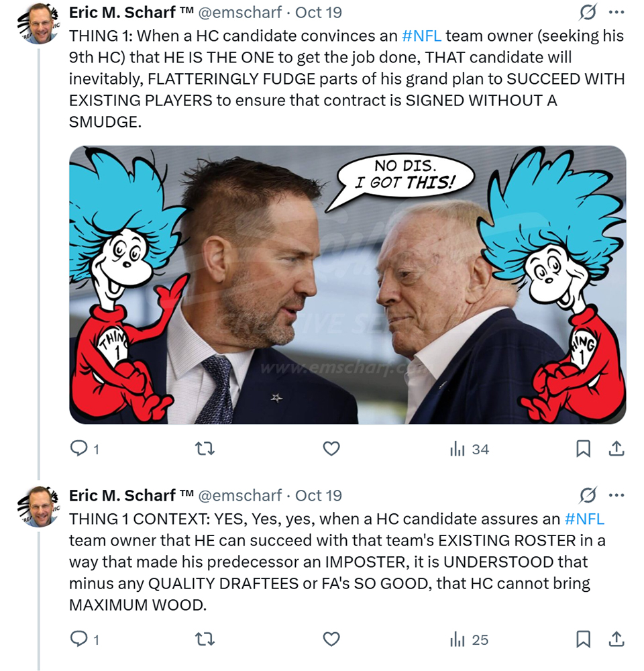Like the THING 1 tweet
This screenshot has width=644, height=671.
tap(331, 449)
